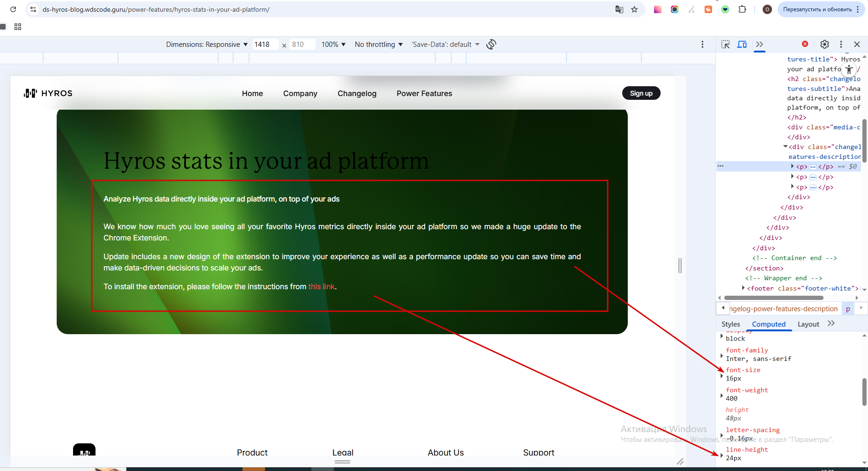Reload the page with the refresh icon
868x471 pixels.
coord(13,9)
